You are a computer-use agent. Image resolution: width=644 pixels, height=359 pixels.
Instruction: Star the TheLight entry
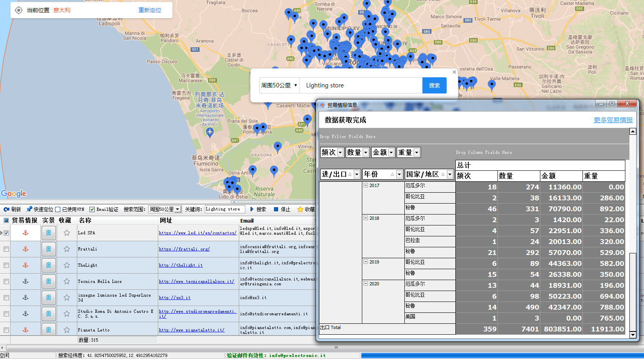[67, 265]
